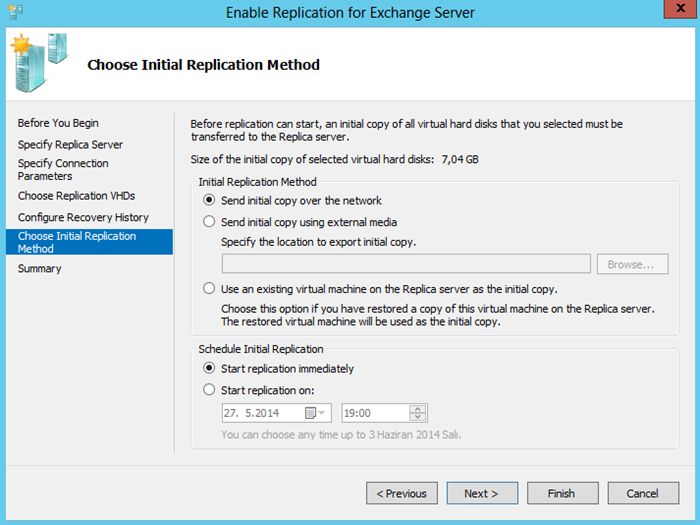Click the Finish button

pos(562,493)
